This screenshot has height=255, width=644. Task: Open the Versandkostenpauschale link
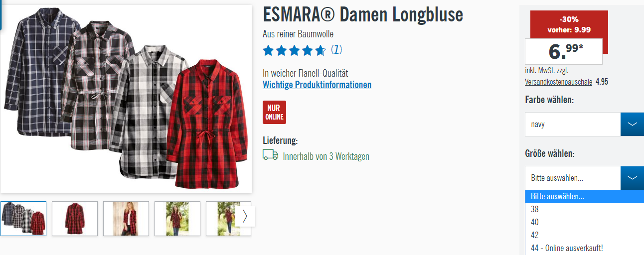coord(558,82)
